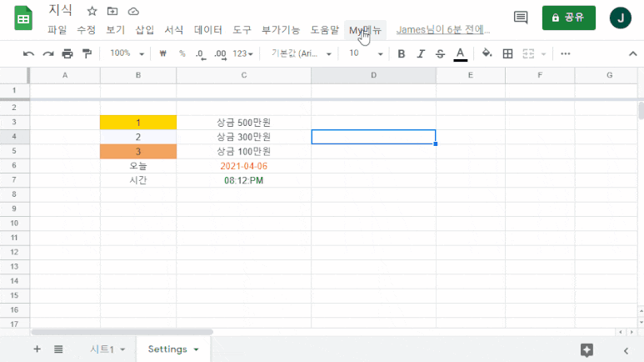Open the 파일 menu
This screenshot has height=362, width=644.
click(x=57, y=30)
